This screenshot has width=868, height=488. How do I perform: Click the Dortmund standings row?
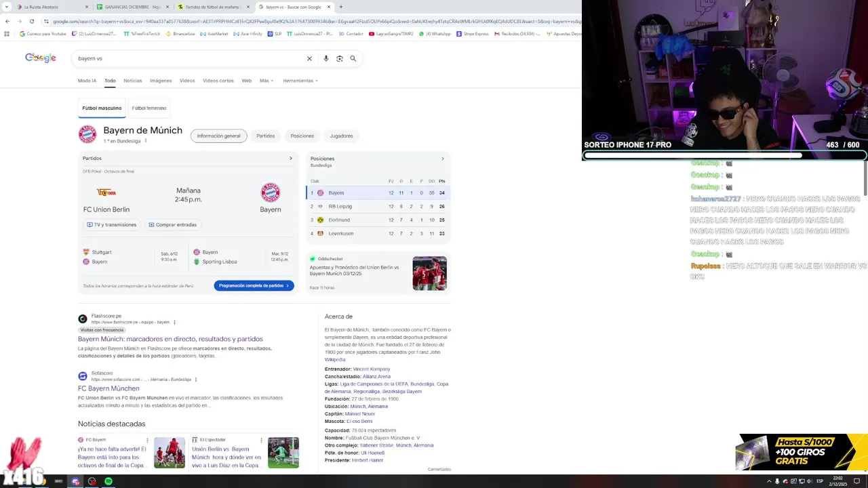pos(378,220)
